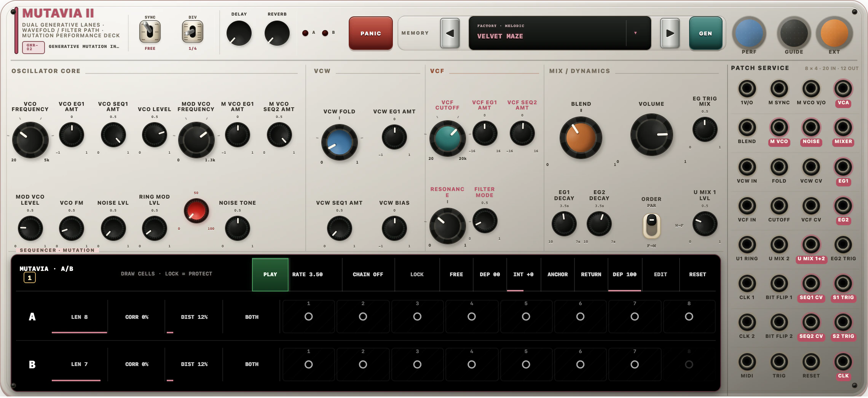Click the GEN generate button
This screenshot has width=868, height=398.
705,33
